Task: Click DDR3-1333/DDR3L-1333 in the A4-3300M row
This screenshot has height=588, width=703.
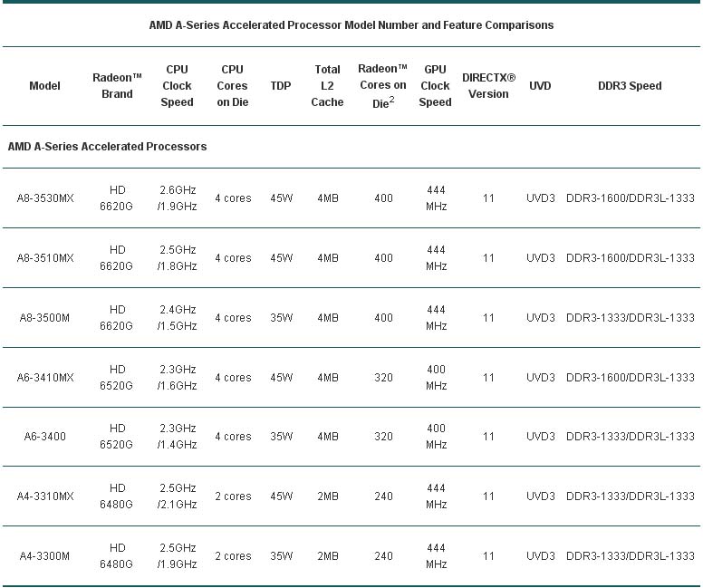Action: coord(631,555)
